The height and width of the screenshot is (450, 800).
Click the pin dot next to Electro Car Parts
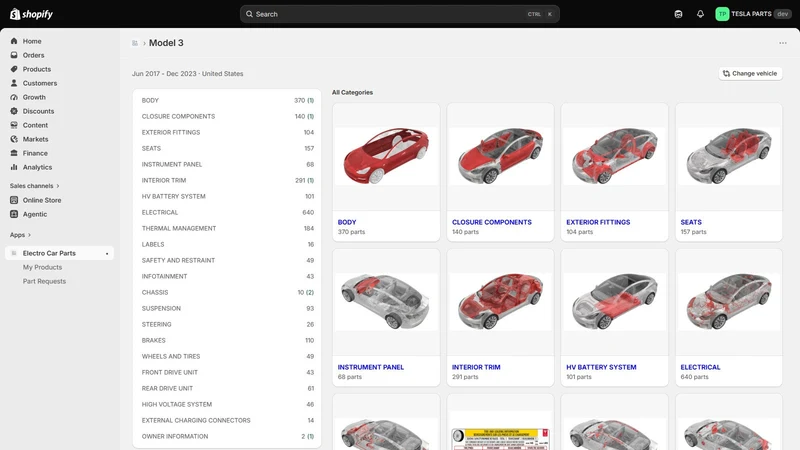[x=107, y=254]
